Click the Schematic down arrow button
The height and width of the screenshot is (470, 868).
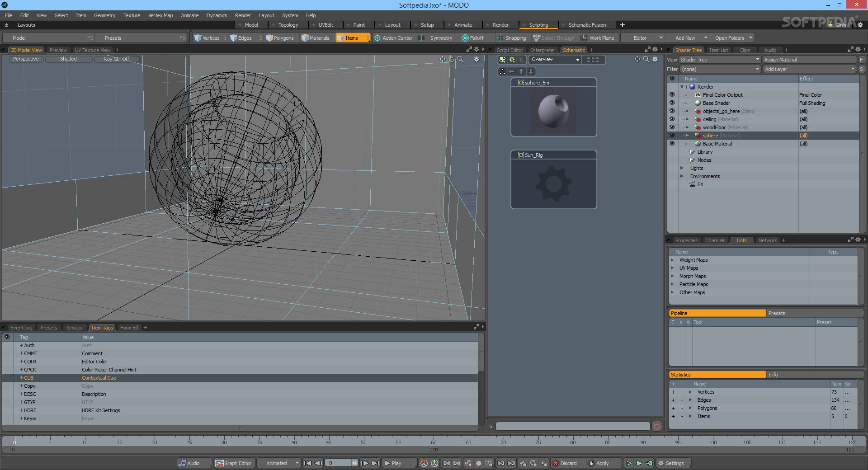(531, 71)
